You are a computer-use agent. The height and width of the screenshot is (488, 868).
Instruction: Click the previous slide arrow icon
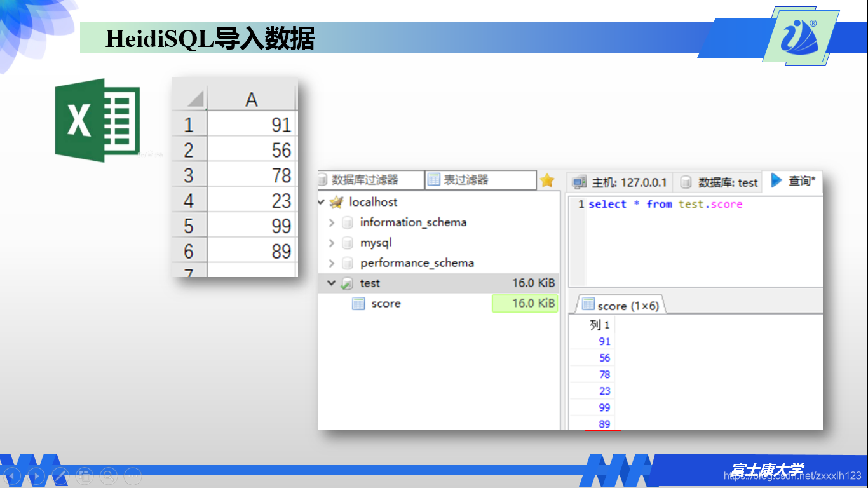(11, 475)
